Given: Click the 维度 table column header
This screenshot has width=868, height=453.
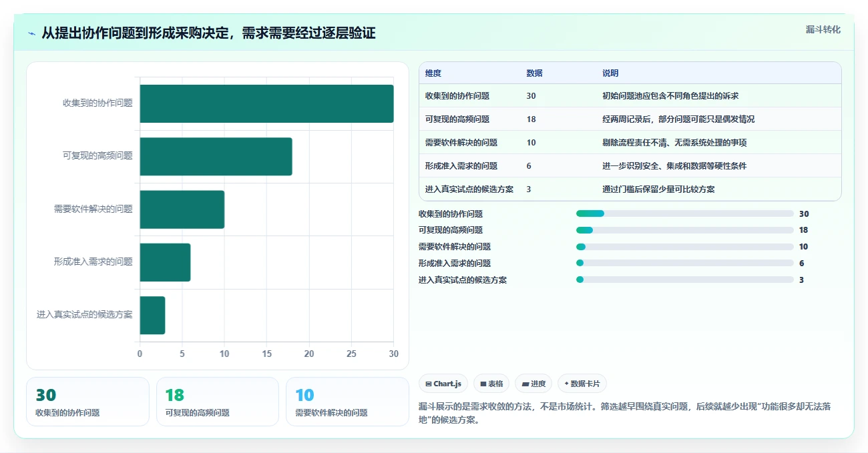Looking at the screenshot, I should coord(433,73).
